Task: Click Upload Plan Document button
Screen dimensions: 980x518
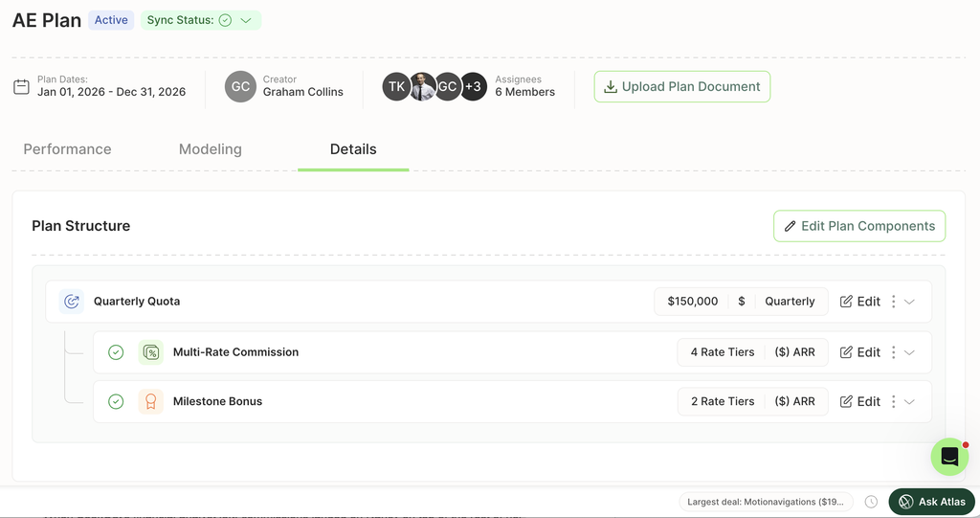Action: [681, 86]
